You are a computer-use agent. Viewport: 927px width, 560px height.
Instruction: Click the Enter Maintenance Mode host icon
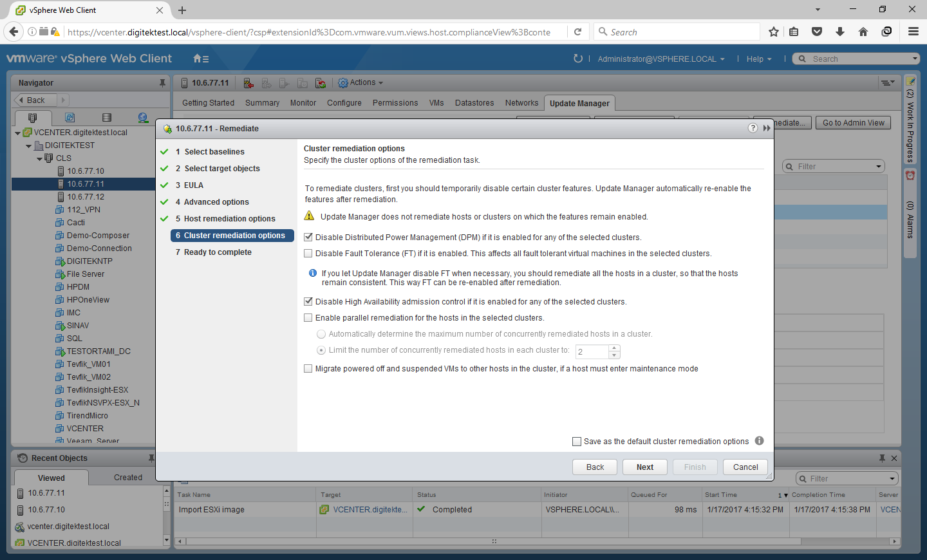tap(248, 83)
